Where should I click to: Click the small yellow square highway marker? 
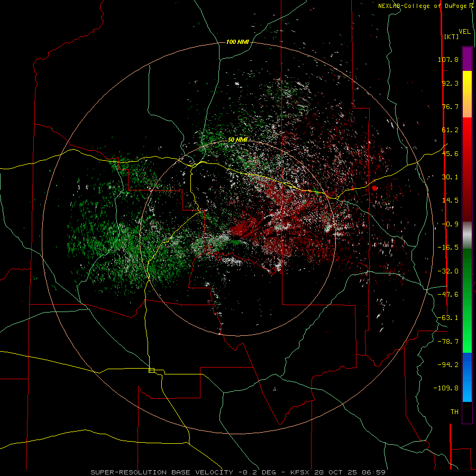tap(151, 370)
